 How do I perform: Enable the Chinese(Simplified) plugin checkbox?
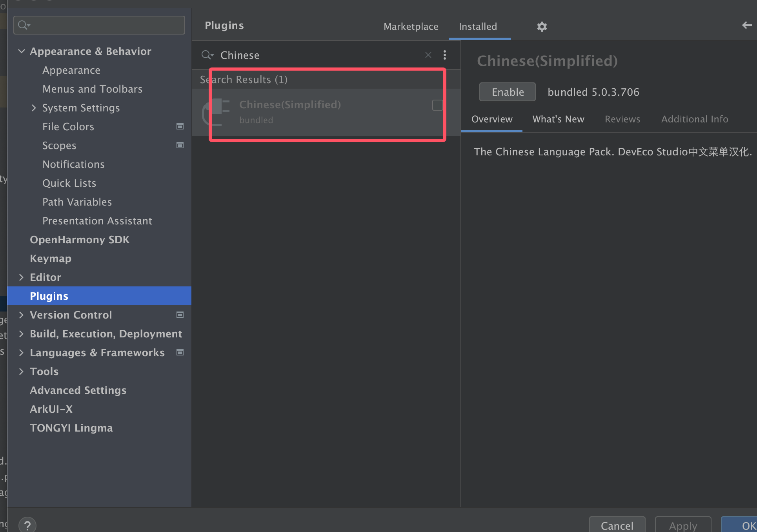coord(437,105)
